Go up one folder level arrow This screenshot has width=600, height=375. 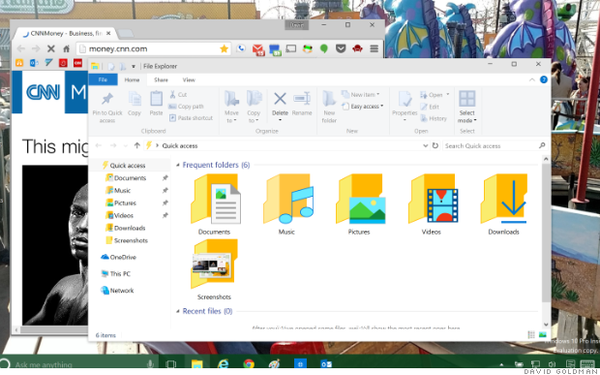point(137,145)
